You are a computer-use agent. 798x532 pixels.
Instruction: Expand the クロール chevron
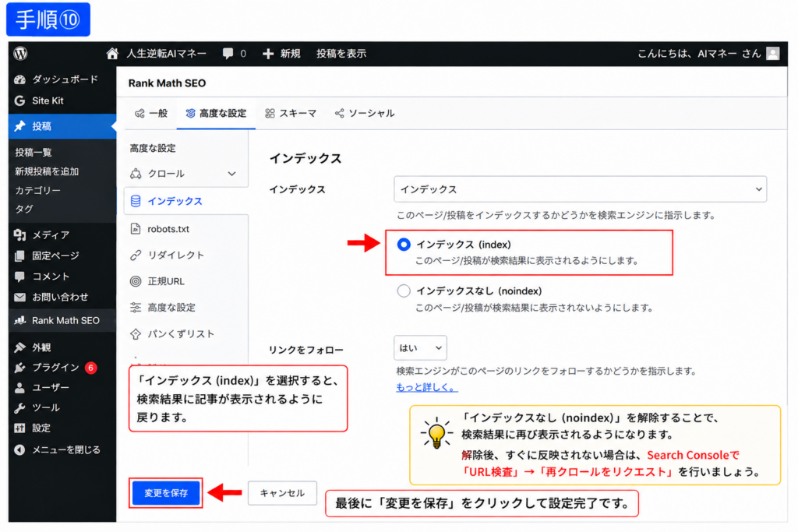(x=232, y=174)
